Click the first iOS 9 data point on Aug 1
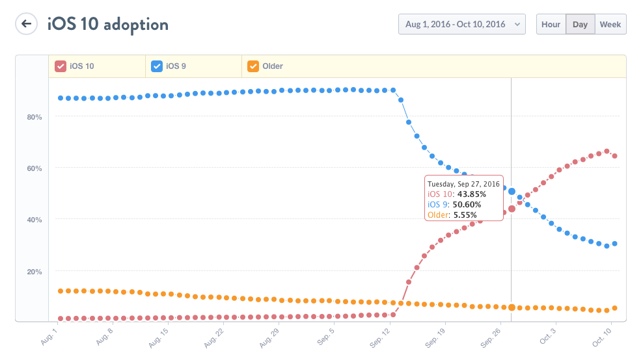 click(x=61, y=98)
